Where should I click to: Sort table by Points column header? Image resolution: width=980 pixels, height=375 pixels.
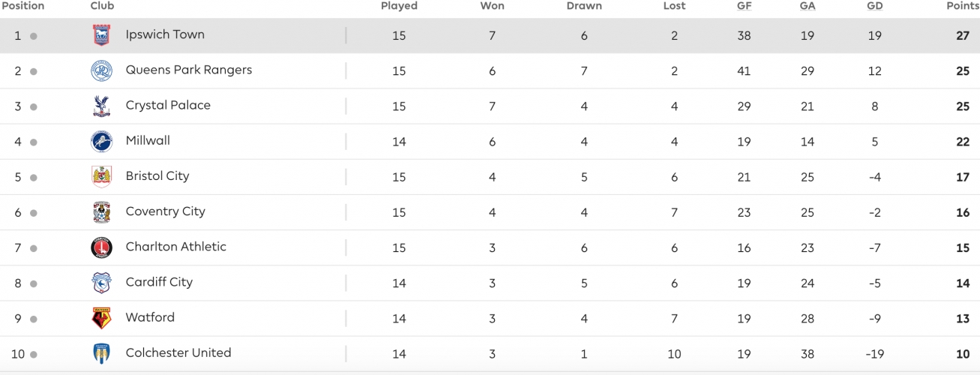[963, 6]
